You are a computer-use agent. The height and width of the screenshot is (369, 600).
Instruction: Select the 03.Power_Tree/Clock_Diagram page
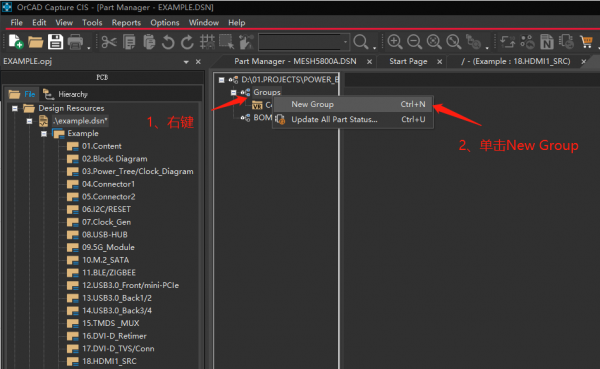tap(137, 171)
